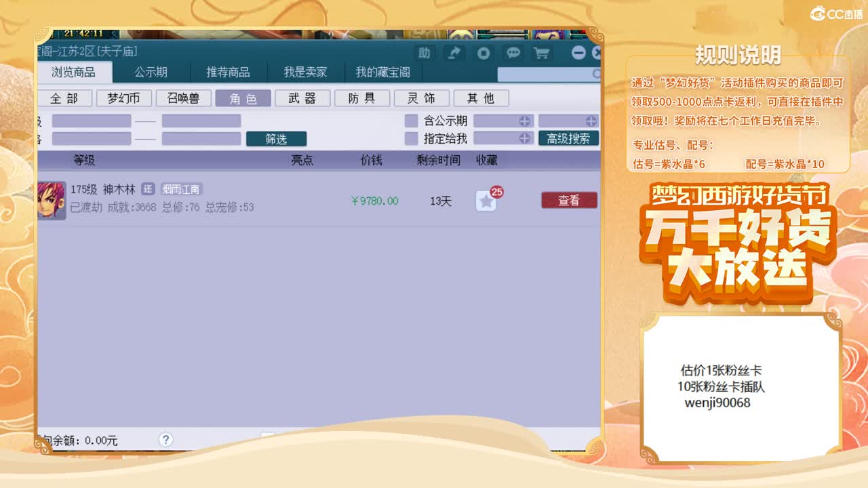Open the shopping cart icon
Viewport: 868px width, 488px height.
click(x=542, y=53)
